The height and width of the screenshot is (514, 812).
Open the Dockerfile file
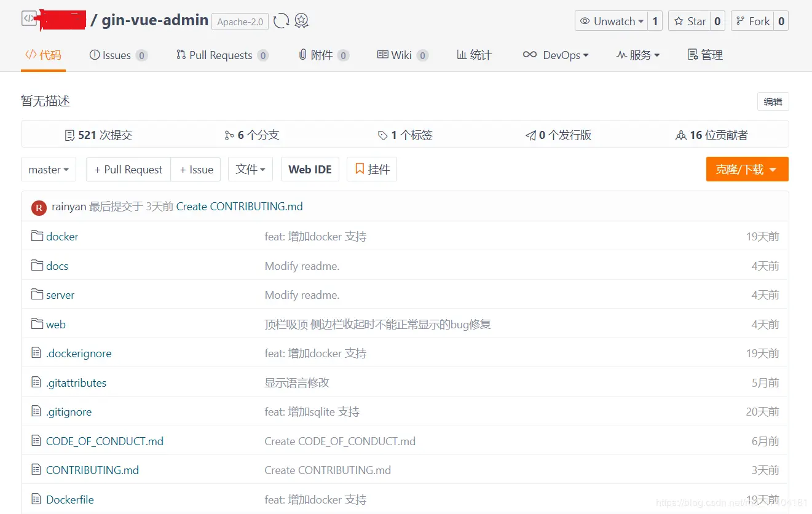[x=70, y=500]
